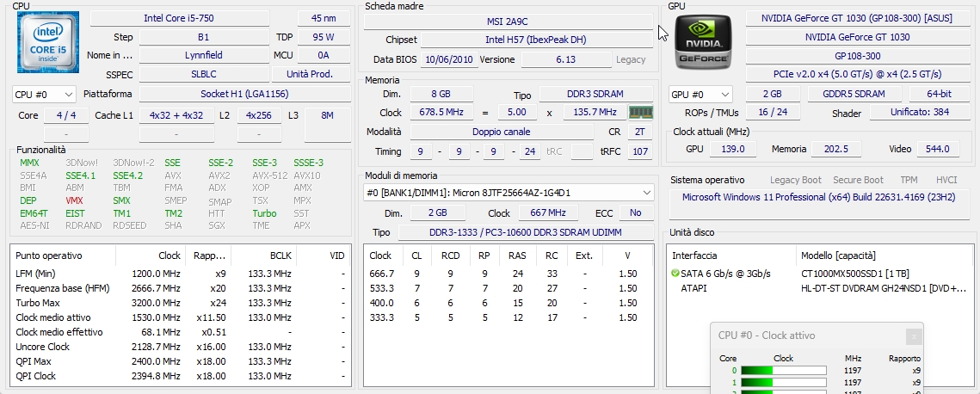Click the NVIDIA GeForce GT 1030 [ASUS] field

click(857, 19)
